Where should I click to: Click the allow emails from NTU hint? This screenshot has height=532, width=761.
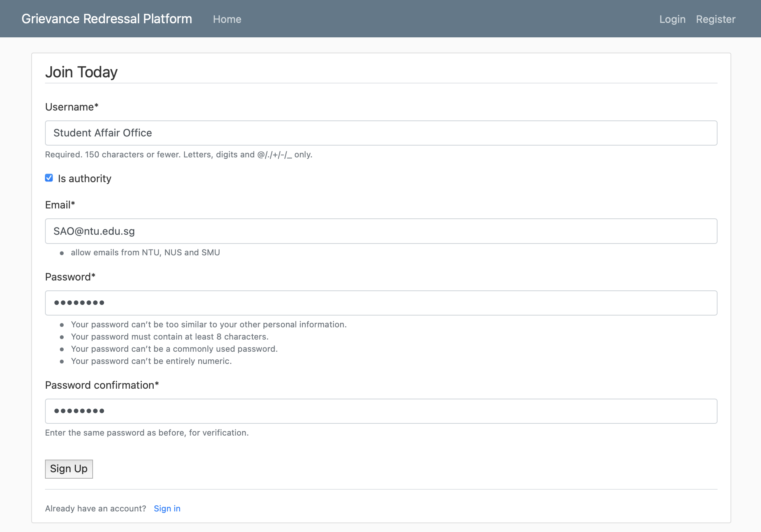click(x=145, y=253)
